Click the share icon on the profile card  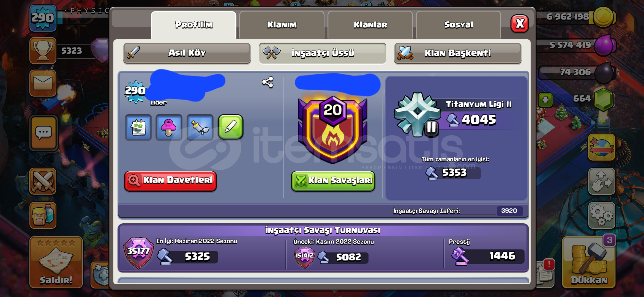point(268,82)
